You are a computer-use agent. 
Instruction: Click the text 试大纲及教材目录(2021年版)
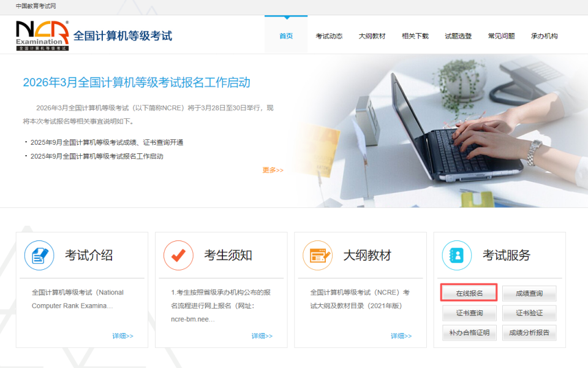click(x=356, y=305)
